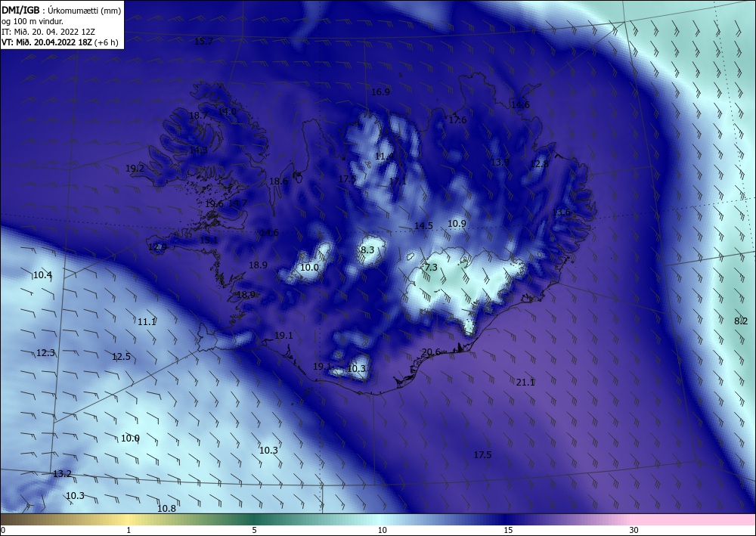Click the legend label 10
The image size is (756, 536).
tap(383, 531)
